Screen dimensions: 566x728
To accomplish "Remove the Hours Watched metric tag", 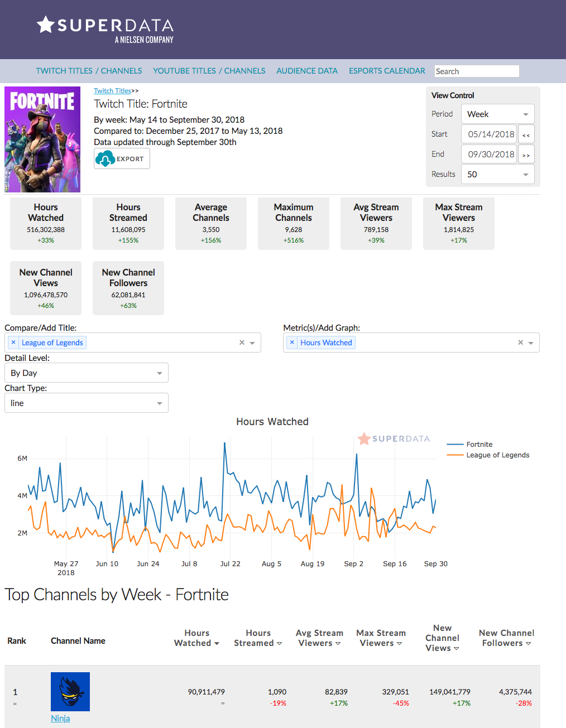I will tap(292, 343).
